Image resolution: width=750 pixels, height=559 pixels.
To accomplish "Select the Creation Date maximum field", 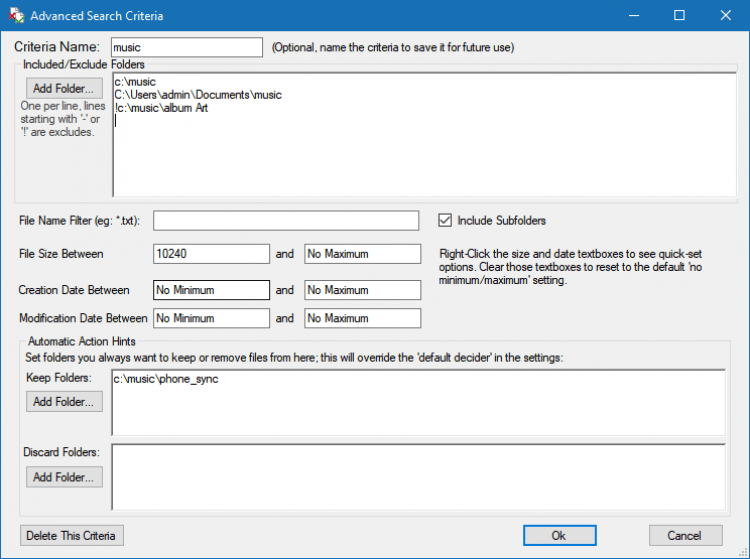I will point(362,290).
